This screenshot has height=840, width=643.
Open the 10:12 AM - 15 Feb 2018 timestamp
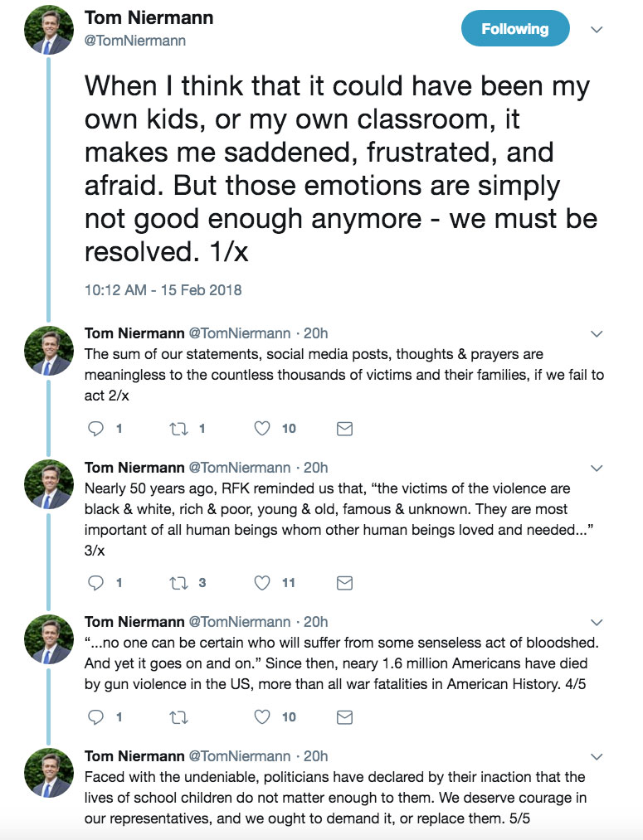(x=163, y=291)
